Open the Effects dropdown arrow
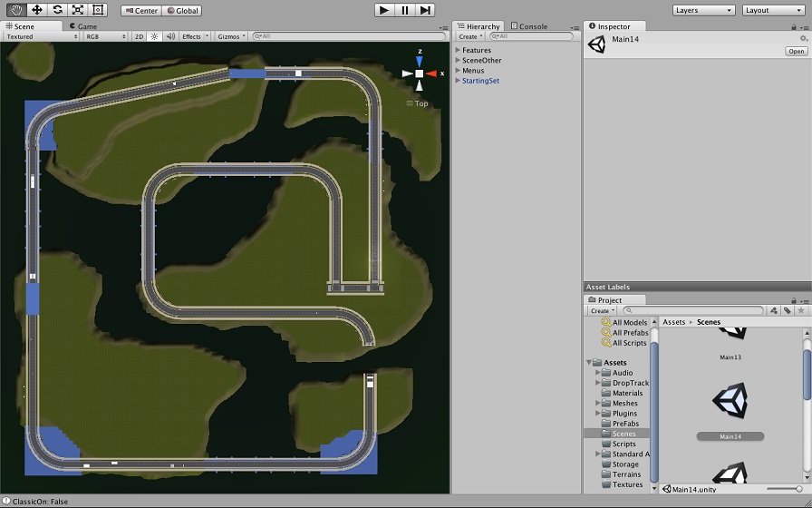Viewport: 812px width, 508px height. pyautogui.click(x=208, y=36)
